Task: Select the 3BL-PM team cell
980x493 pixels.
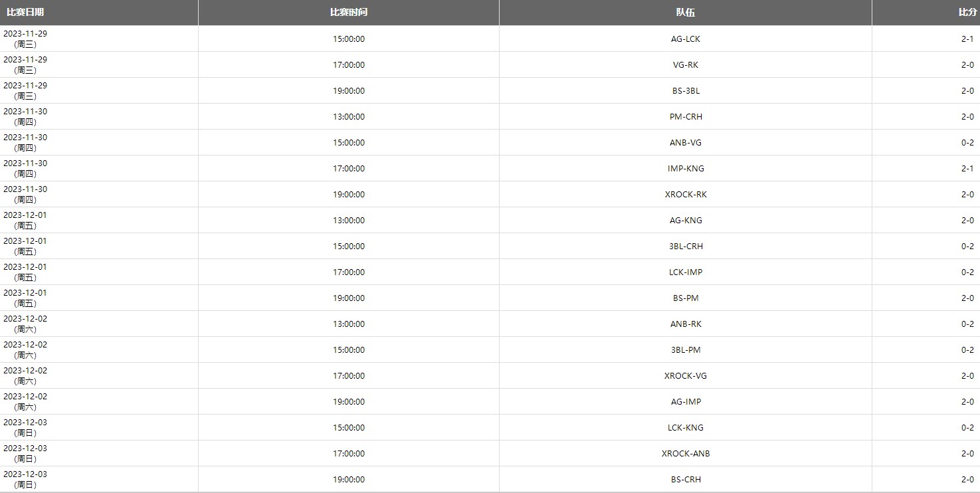Action: 686,349
